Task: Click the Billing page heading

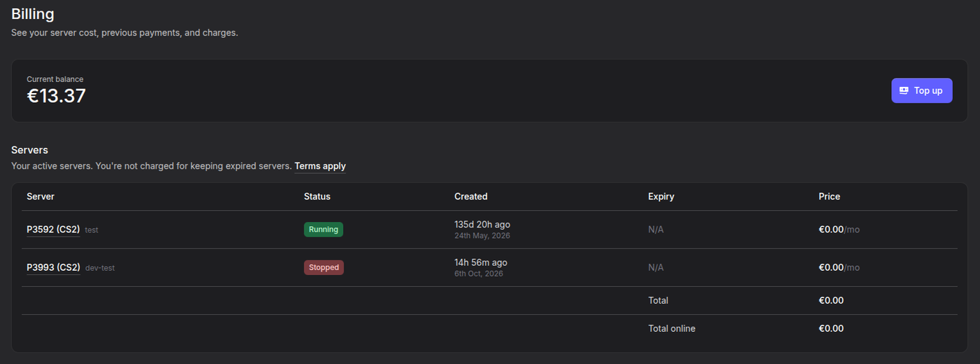Action: tap(33, 13)
